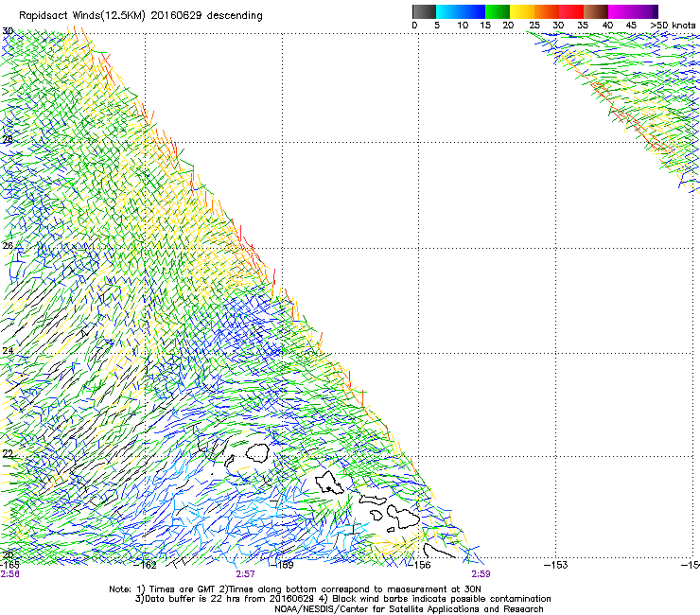The height and width of the screenshot is (615, 700).
Task: Click the 24 latitude axis label
Action: coord(8,351)
